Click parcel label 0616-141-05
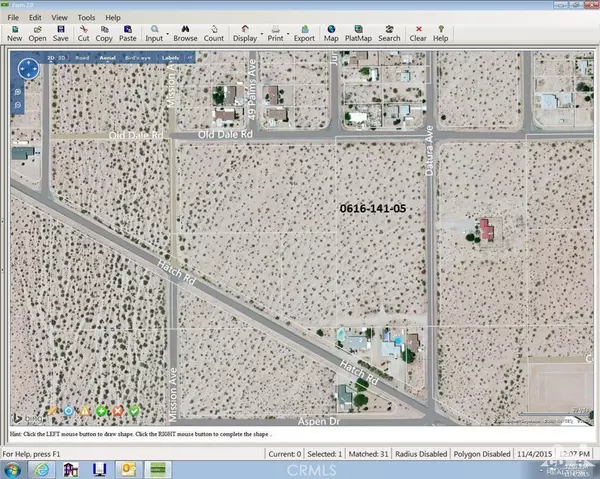The width and height of the screenshot is (600, 479). pos(373,209)
